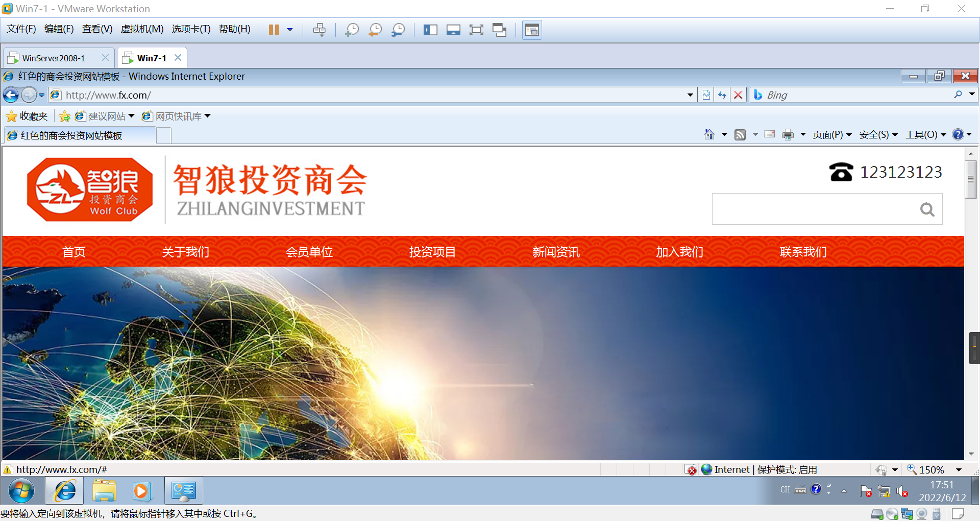This screenshot has width=980, height=521.
Task: Expand the VMware power options dropdown arrow
Action: (x=290, y=30)
